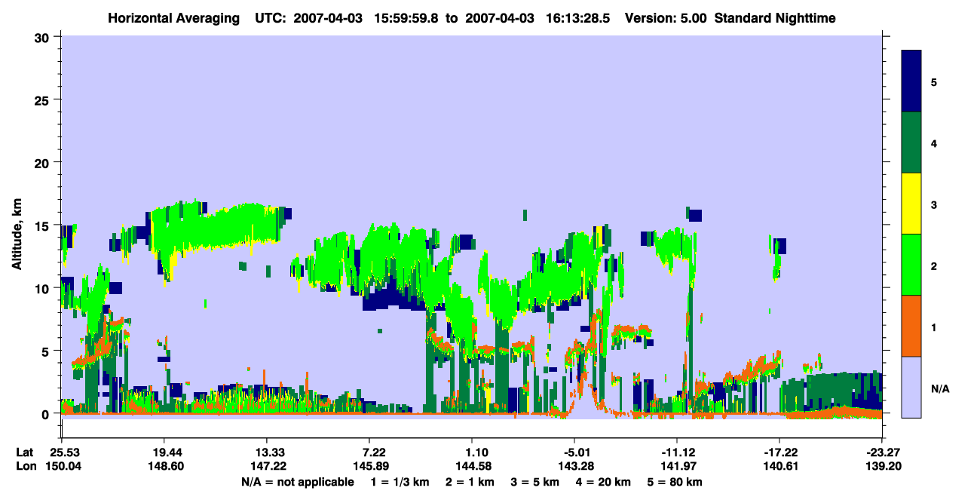
Task: Click the longitude value 139.20
Action: pos(882,467)
